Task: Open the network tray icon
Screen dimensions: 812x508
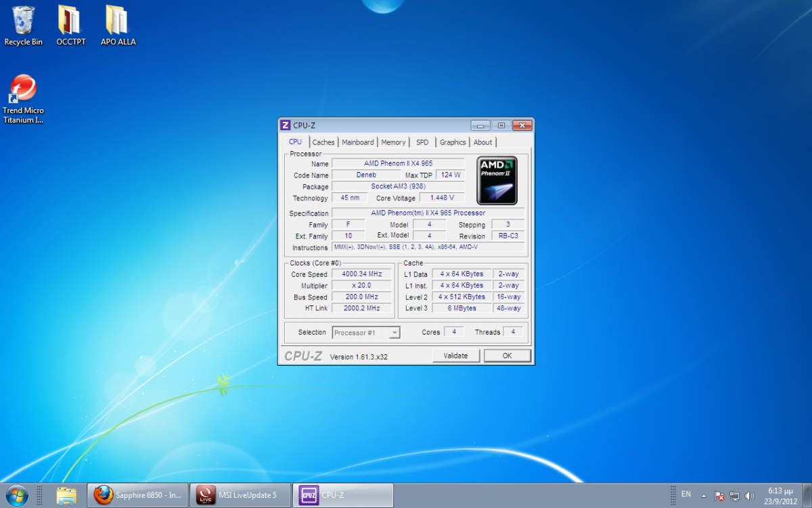Action: point(734,496)
